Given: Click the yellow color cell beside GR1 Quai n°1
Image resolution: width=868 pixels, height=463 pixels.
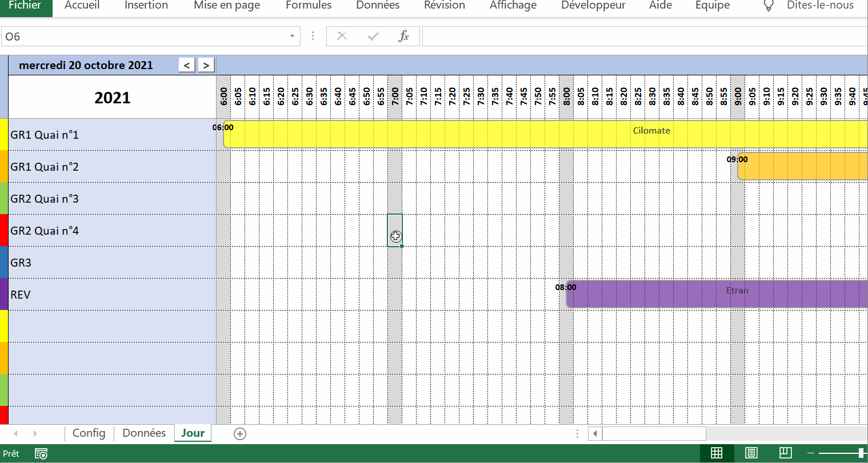Looking at the screenshot, I should (x=4, y=135).
